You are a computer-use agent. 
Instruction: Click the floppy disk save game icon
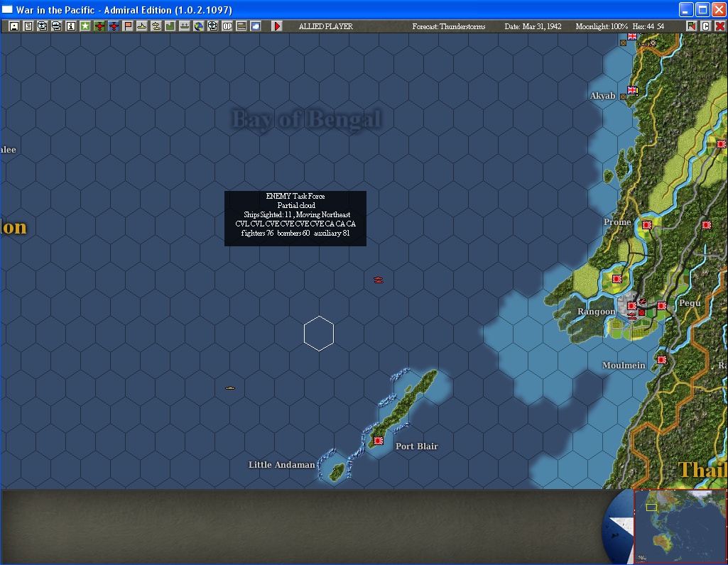(x=14, y=26)
